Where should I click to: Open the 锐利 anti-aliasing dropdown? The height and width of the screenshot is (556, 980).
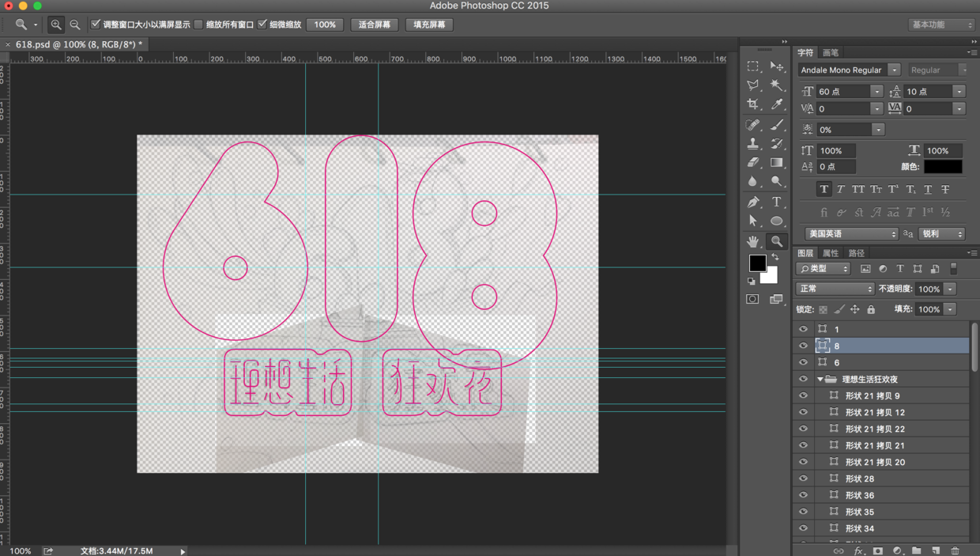[x=941, y=234]
